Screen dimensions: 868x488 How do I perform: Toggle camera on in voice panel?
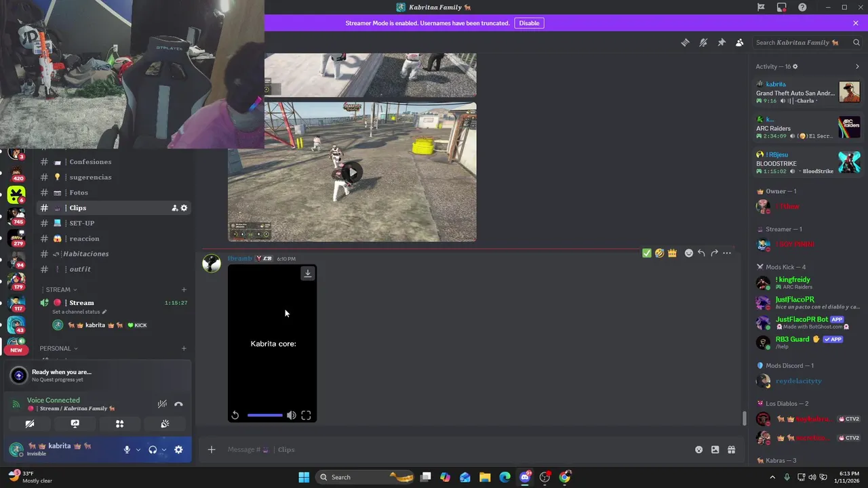[30, 424]
